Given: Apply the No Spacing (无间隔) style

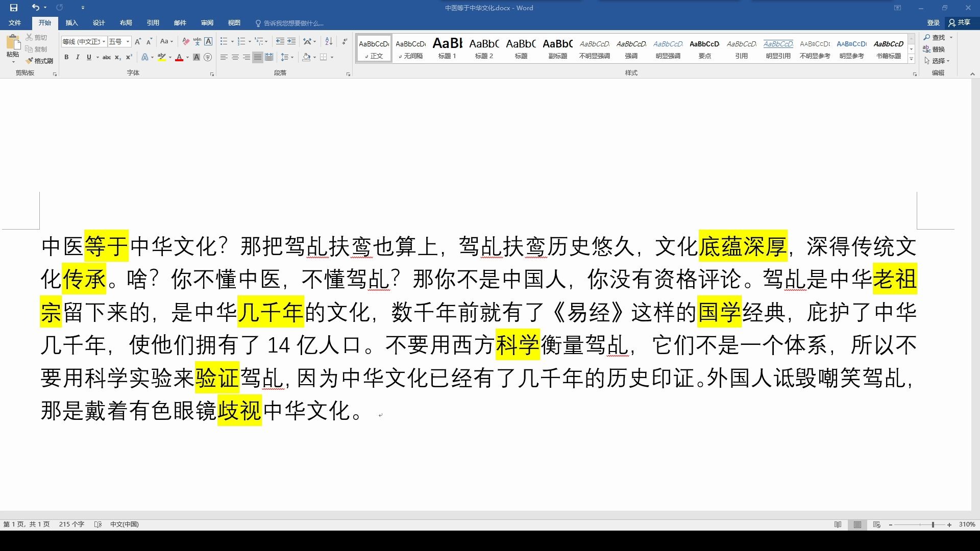Looking at the screenshot, I should click(x=411, y=48).
